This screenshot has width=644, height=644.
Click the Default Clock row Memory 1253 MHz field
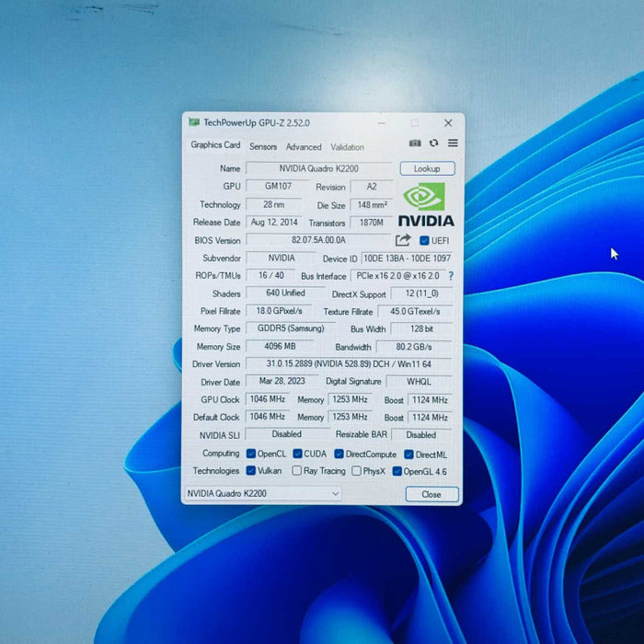[350, 417]
